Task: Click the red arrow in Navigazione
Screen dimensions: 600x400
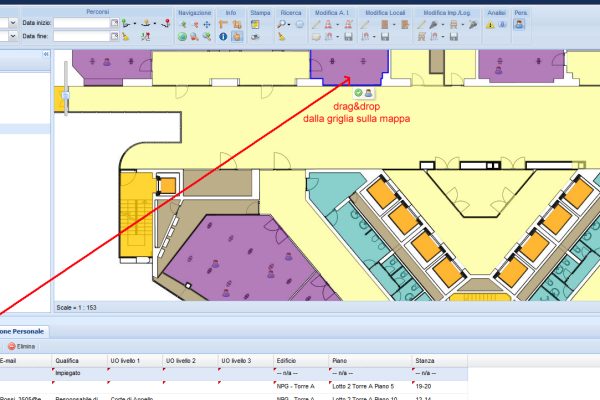Action: [195, 24]
